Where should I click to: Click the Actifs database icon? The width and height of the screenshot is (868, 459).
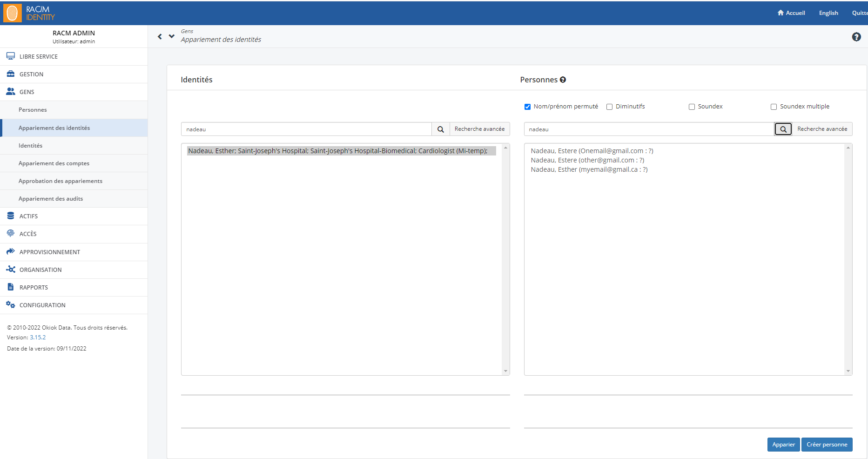(x=11, y=216)
